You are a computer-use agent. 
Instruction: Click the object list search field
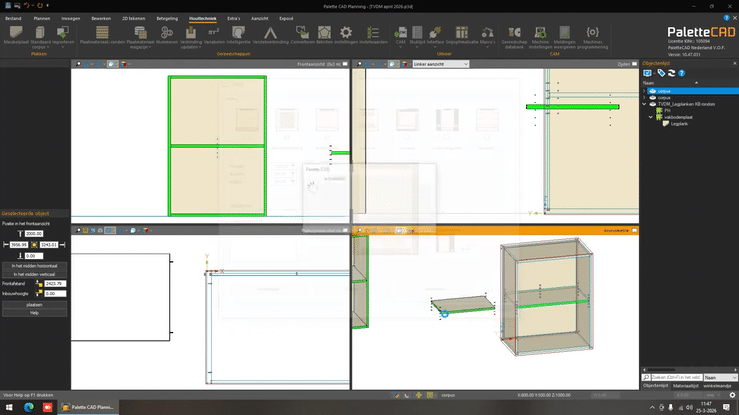(x=679, y=377)
